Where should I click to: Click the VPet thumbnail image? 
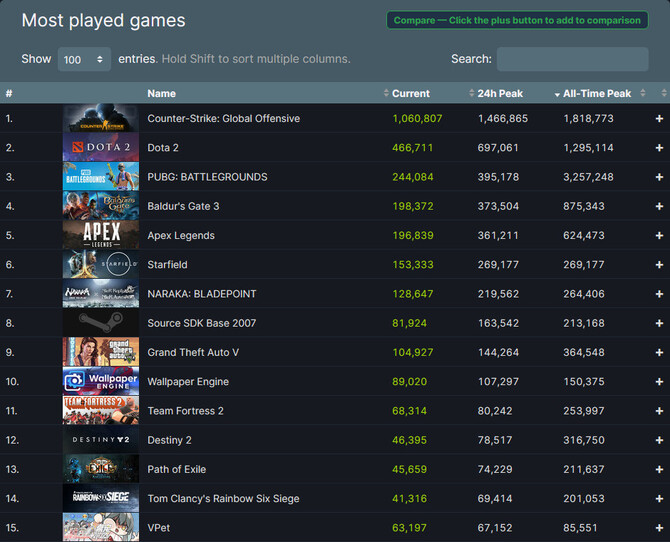pos(101,527)
